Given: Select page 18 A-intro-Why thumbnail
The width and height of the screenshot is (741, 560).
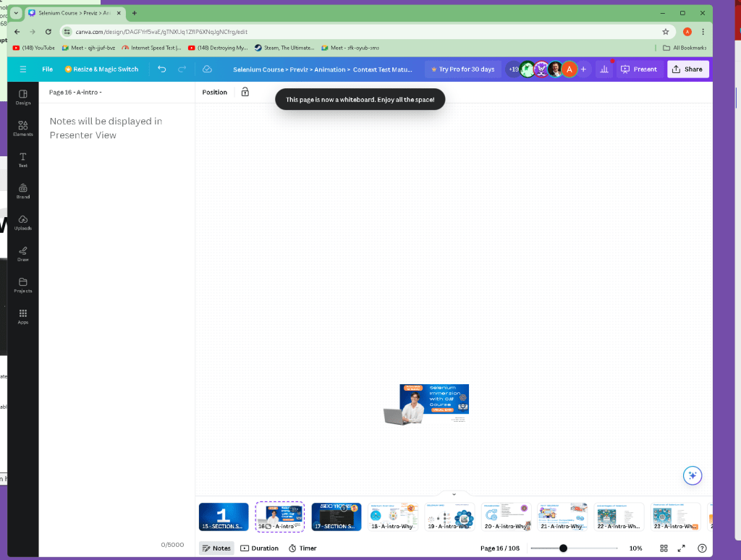Looking at the screenshot, I should tap(393, 517).
